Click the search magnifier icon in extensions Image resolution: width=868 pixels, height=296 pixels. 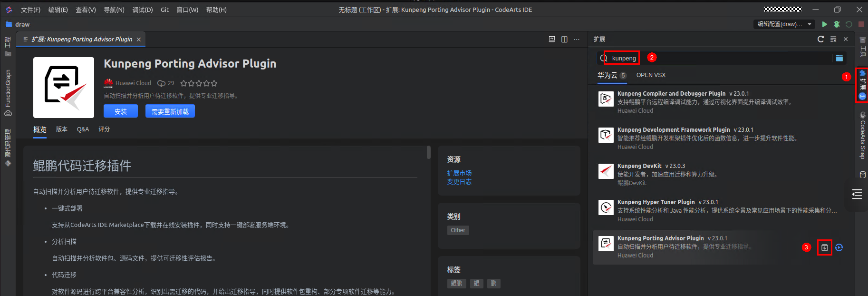(604, 58)
